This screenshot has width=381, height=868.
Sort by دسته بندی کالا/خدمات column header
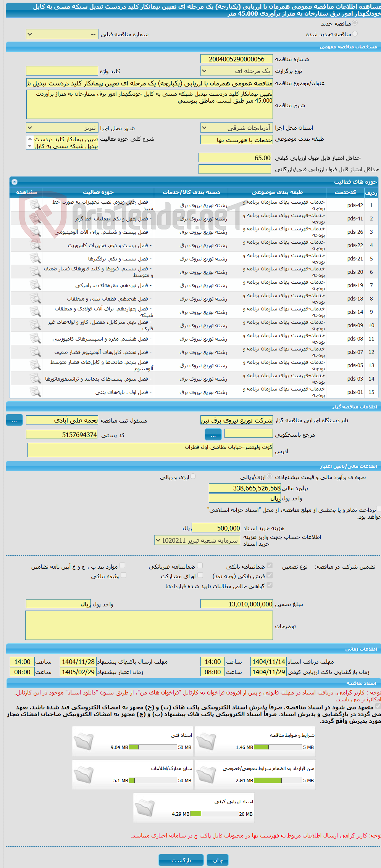(x=191, y=192)
